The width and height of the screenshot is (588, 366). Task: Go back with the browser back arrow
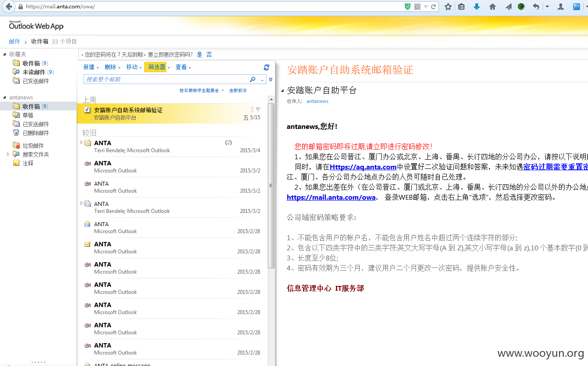click(x=9, y=7)
